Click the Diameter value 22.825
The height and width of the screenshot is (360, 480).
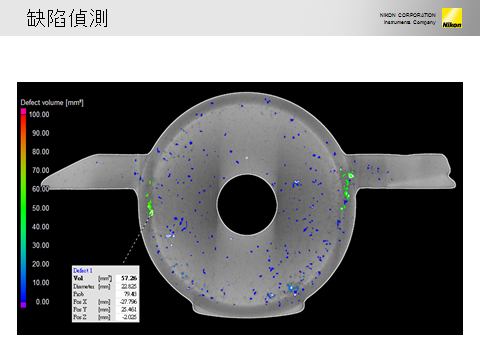coord(129,286)
